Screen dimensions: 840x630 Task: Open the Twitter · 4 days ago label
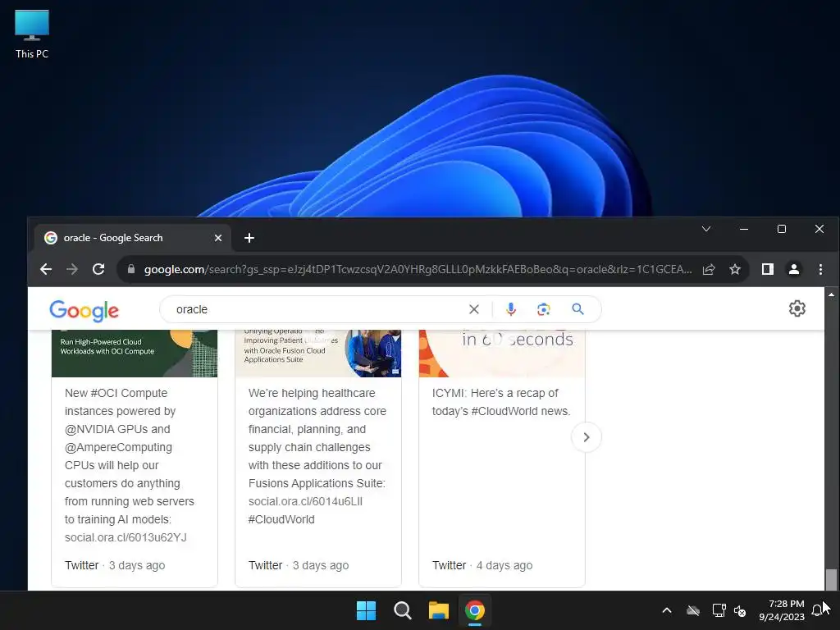coord(482,565)
